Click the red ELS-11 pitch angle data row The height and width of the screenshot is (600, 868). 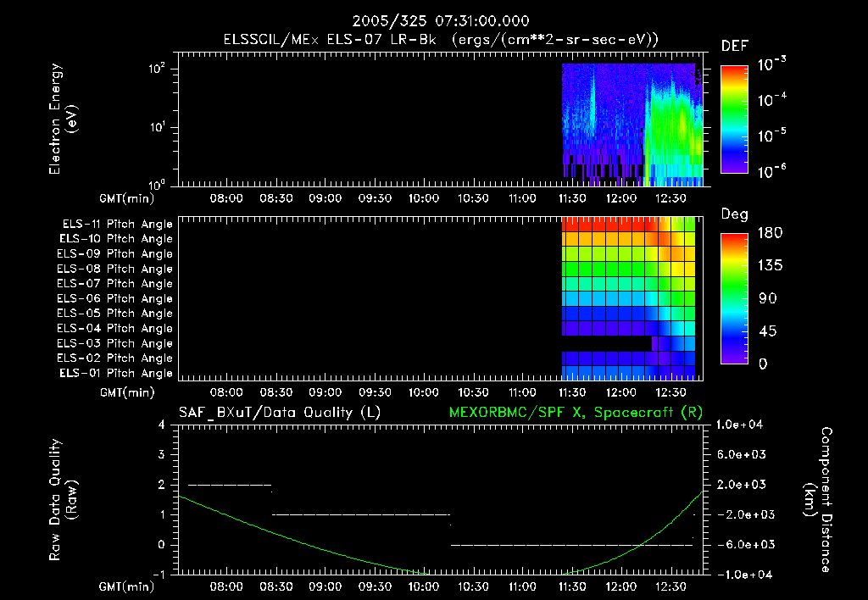point(628,225)
